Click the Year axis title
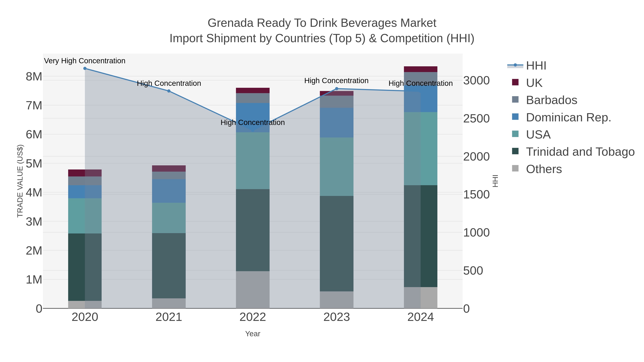 (x=253, y=334)
